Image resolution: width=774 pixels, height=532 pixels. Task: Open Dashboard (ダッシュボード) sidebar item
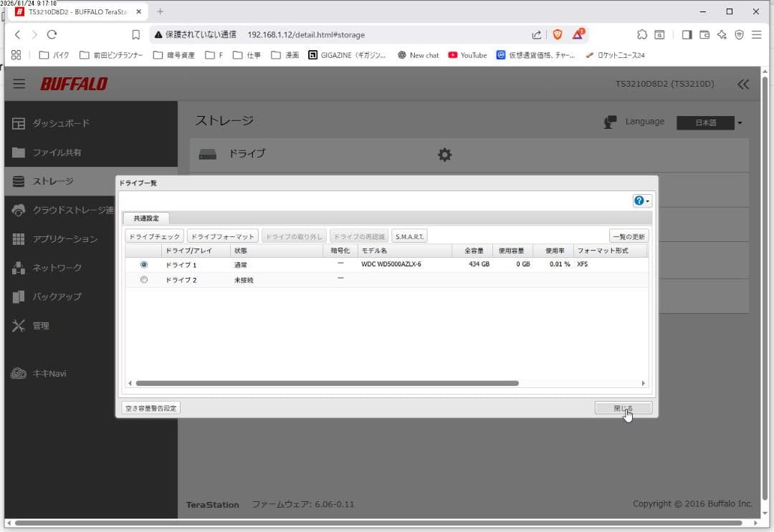pyautogui.click(x=91, y=123)
